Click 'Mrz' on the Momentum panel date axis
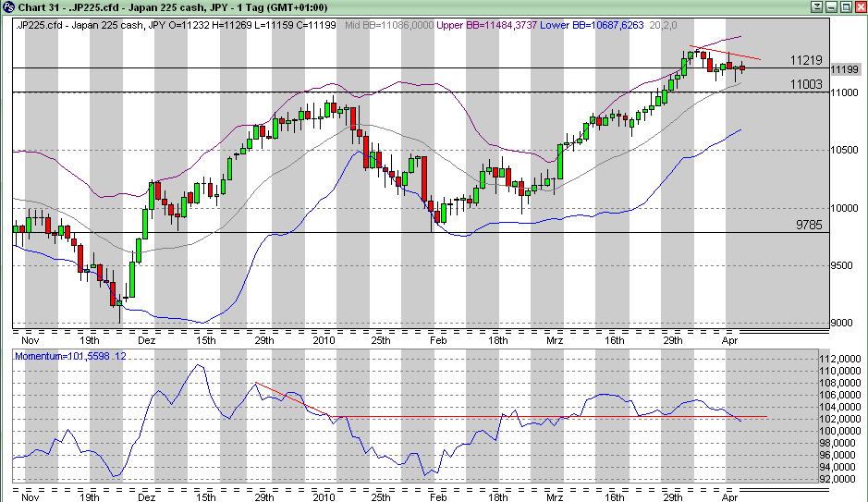 coord(555,497)
